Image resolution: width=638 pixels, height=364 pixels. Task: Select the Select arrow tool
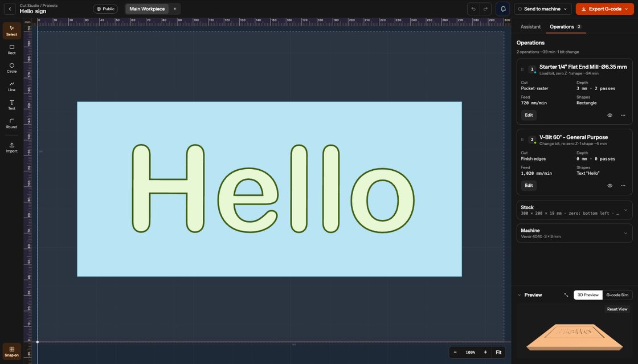tap(12, 31)
